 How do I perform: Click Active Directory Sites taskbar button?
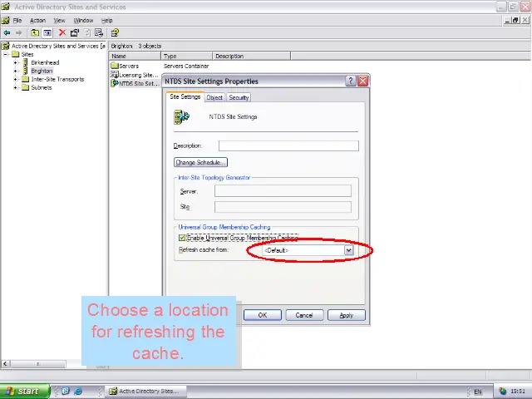click(x=146, y=391)
